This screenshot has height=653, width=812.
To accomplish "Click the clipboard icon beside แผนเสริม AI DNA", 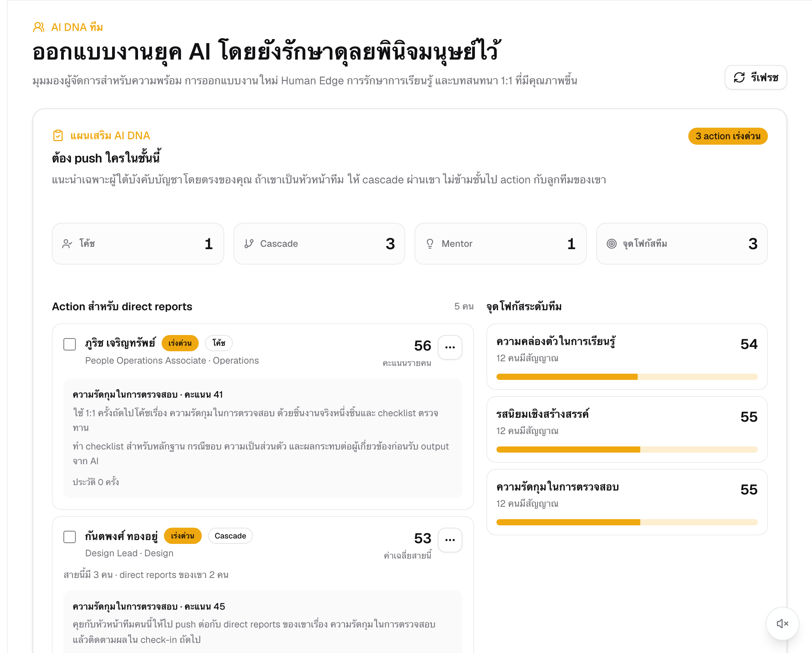I will click(58, 135).
